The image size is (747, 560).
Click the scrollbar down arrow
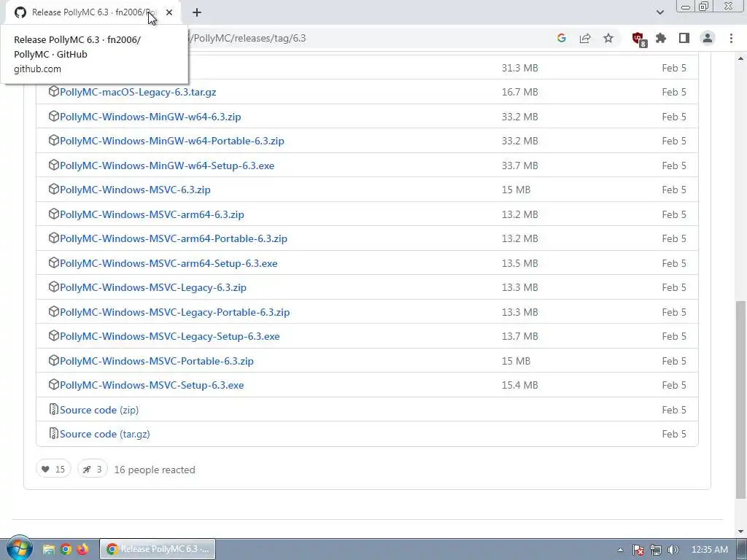click(x=741, y=531)
